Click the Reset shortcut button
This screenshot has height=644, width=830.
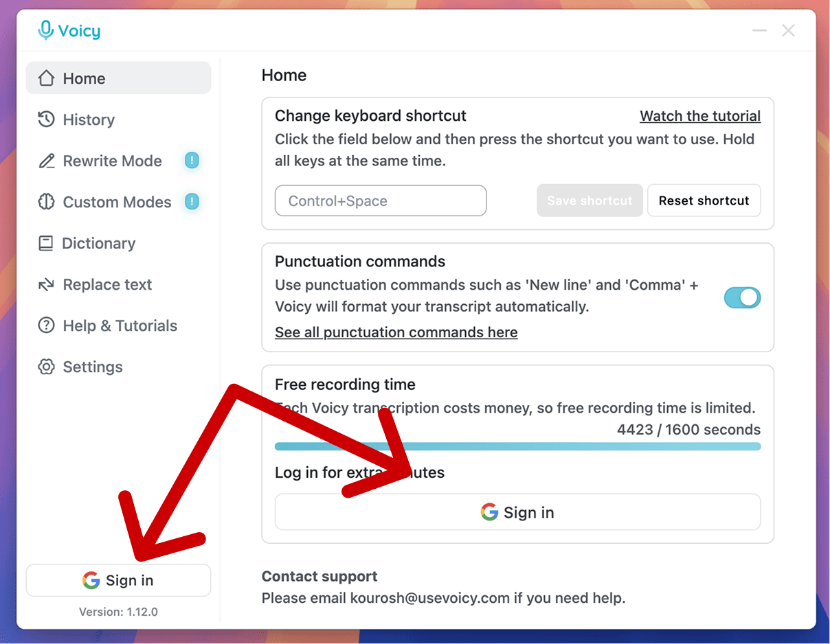point(704,200)
